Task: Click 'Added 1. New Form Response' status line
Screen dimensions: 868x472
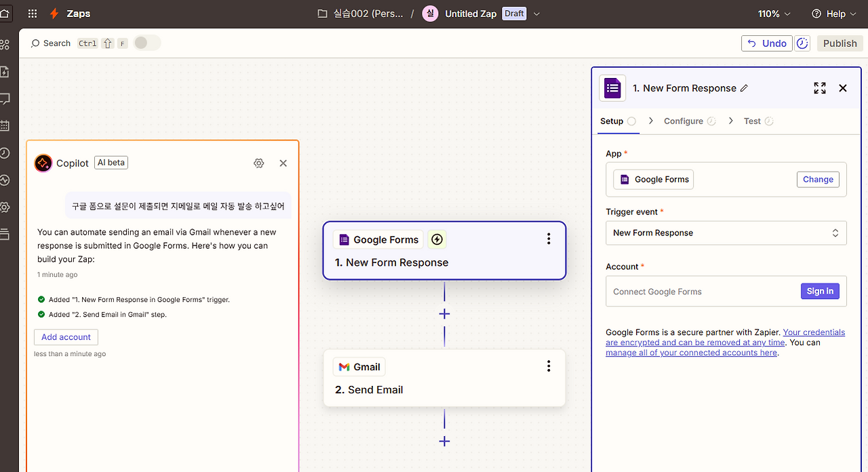Action: [x=134, y=299]
